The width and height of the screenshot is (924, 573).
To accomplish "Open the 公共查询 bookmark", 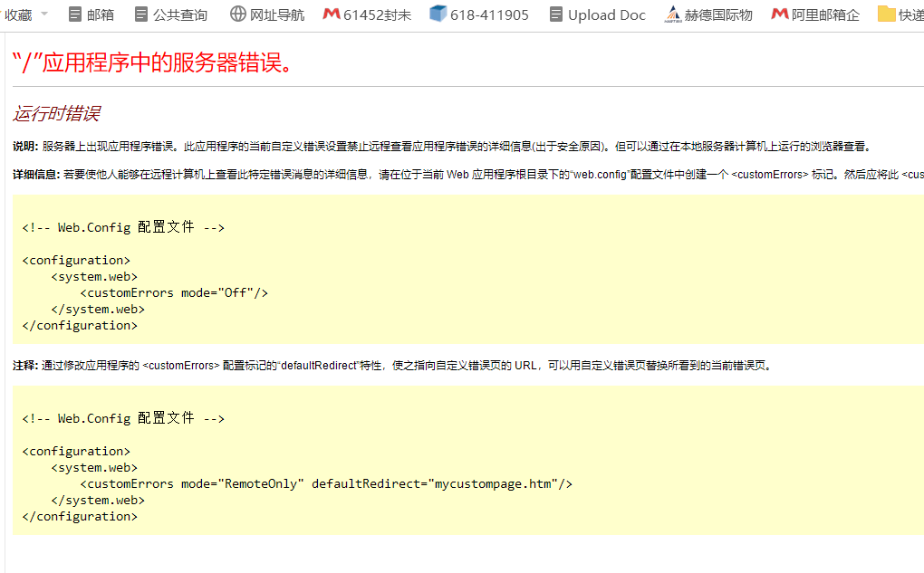I will tap(171, 14).
